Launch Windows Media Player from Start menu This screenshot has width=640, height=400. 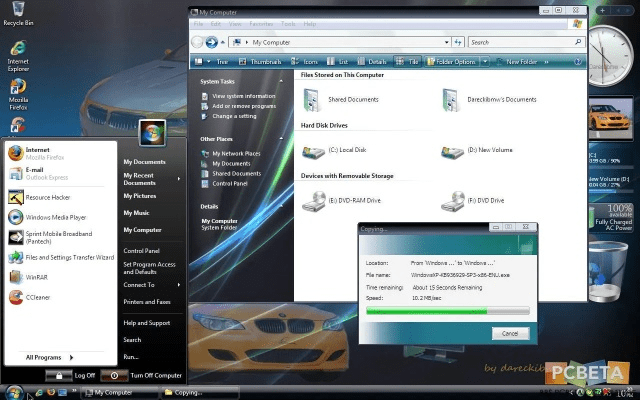pos(53,217)
